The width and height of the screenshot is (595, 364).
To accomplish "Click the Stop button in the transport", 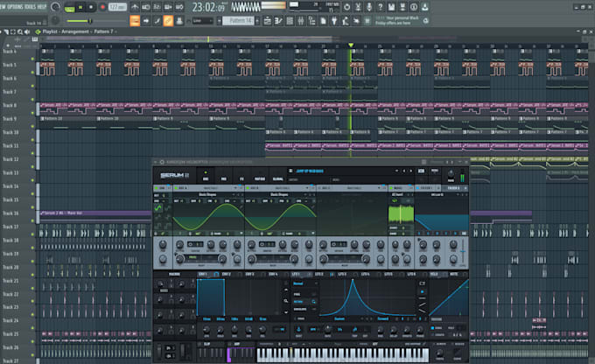I will click(91, 7).
